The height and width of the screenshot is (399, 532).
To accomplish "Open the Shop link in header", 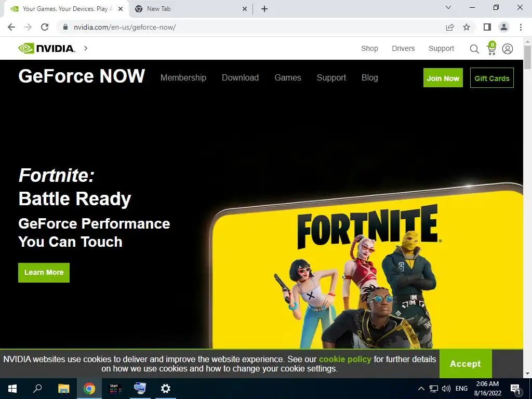I will click(369, 48).
